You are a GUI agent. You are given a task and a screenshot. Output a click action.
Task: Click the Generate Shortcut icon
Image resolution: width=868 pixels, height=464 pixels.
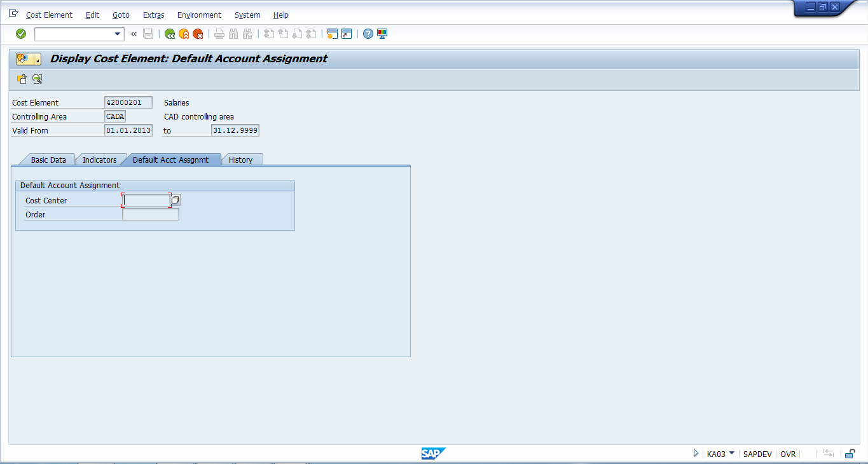click(347, 34)
